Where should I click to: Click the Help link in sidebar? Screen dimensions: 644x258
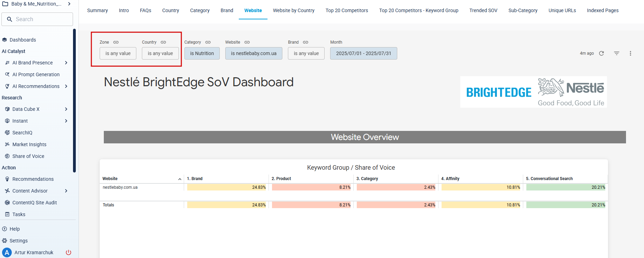(x=15, y=229)
